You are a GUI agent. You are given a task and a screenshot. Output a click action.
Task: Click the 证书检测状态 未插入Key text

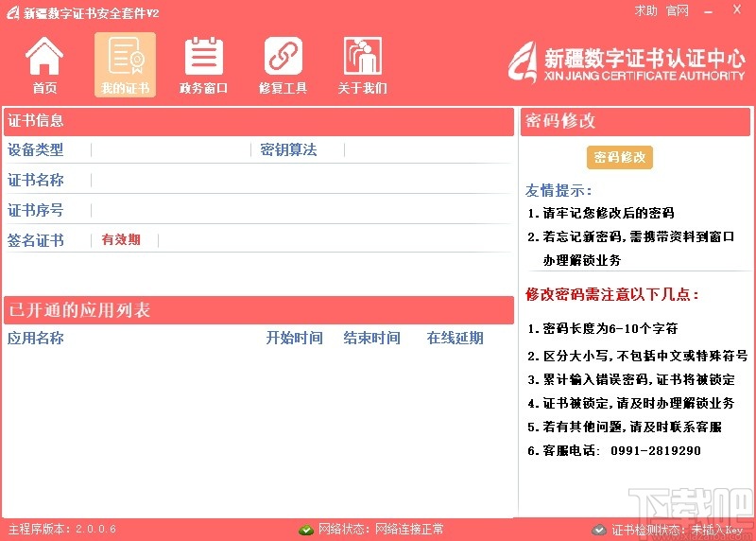678,530
